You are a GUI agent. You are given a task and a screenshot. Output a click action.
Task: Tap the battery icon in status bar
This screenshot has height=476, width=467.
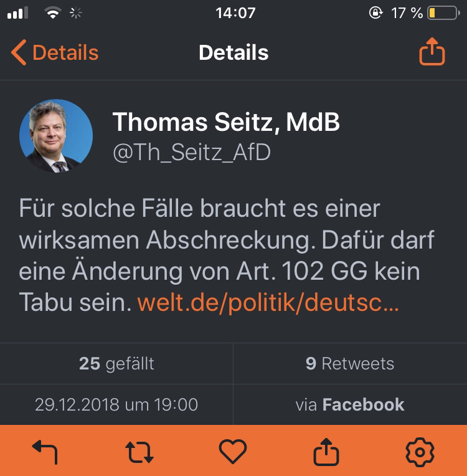click(442, 13)
